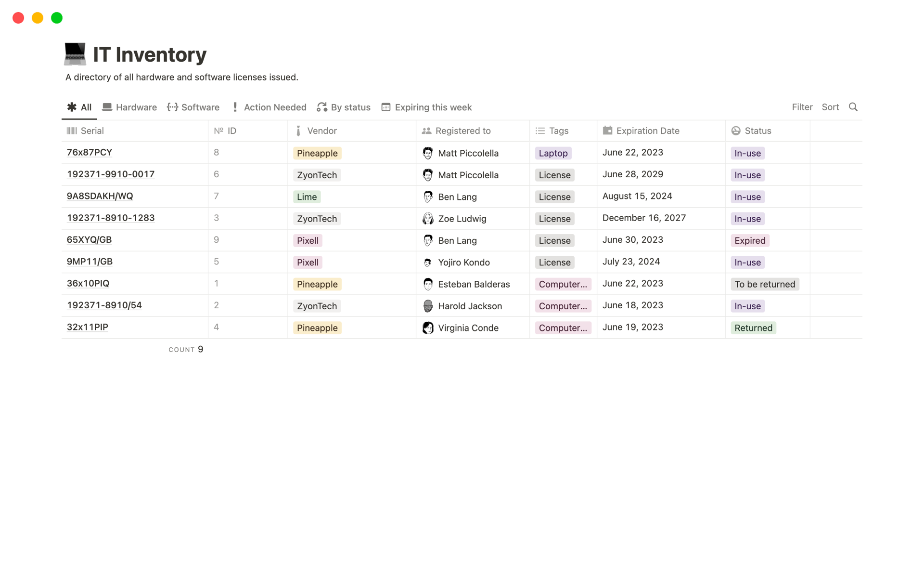Switch to the Expiring this week tab
Image resolution: width=924 pixels, height=578 pixels.
pos(426,107)
